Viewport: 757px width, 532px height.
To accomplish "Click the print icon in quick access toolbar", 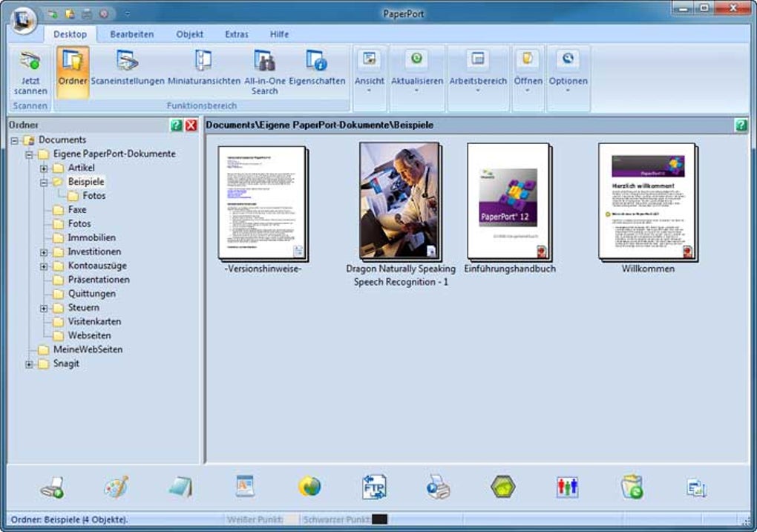I will click(87, 14).
